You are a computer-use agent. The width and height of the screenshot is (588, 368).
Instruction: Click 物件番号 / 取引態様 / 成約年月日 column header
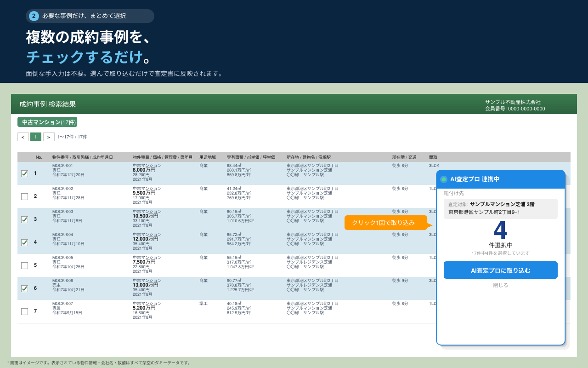(x=83, y=157)
